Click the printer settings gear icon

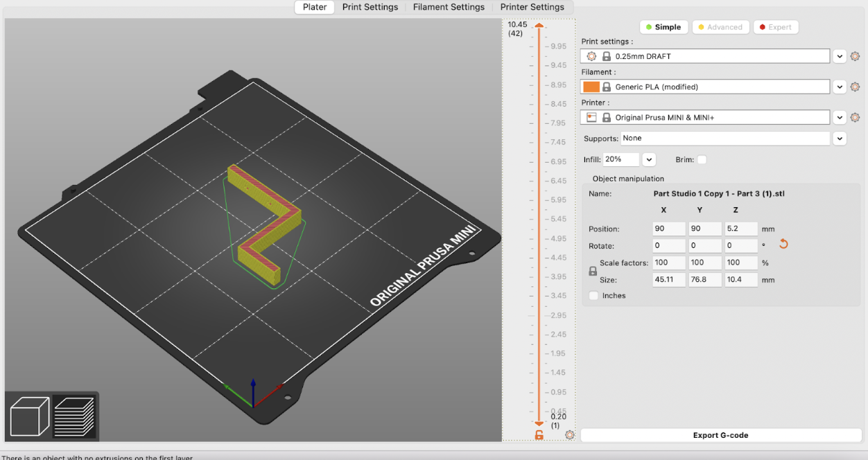click(855, 118)
